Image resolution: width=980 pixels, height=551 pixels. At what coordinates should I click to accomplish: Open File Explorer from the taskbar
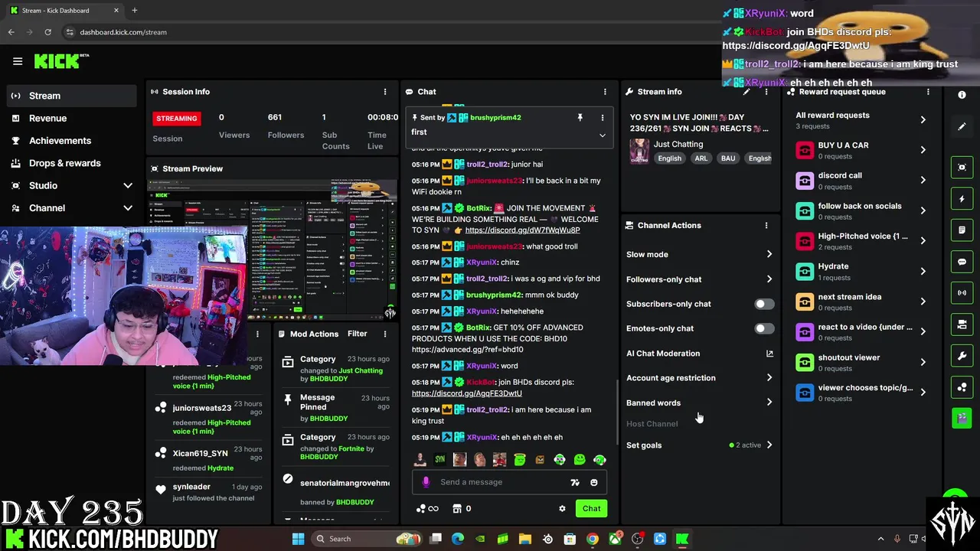click(525, 539)
